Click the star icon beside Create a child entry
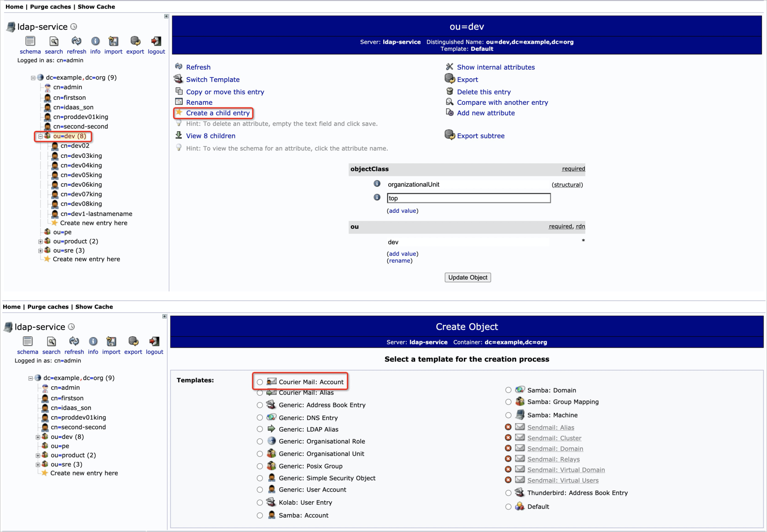This screenshot has width=767, height=532. [179, 112]
